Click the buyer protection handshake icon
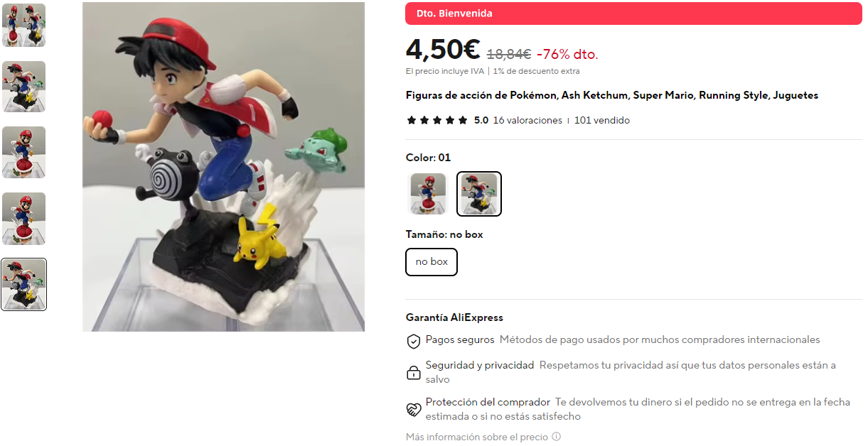Screen dimensions: 868x446 (x=413, y=409)
